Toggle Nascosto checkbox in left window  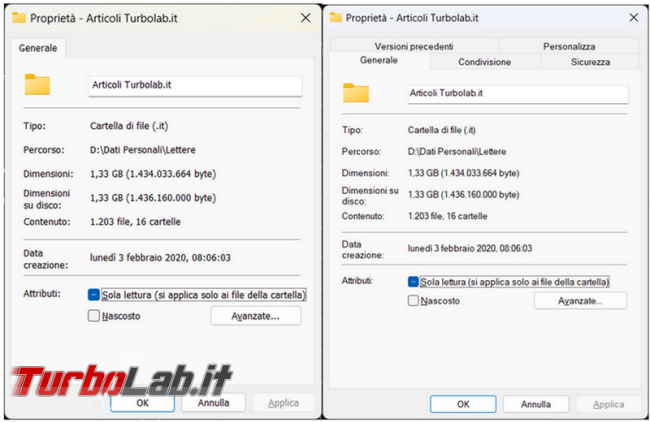94,316
